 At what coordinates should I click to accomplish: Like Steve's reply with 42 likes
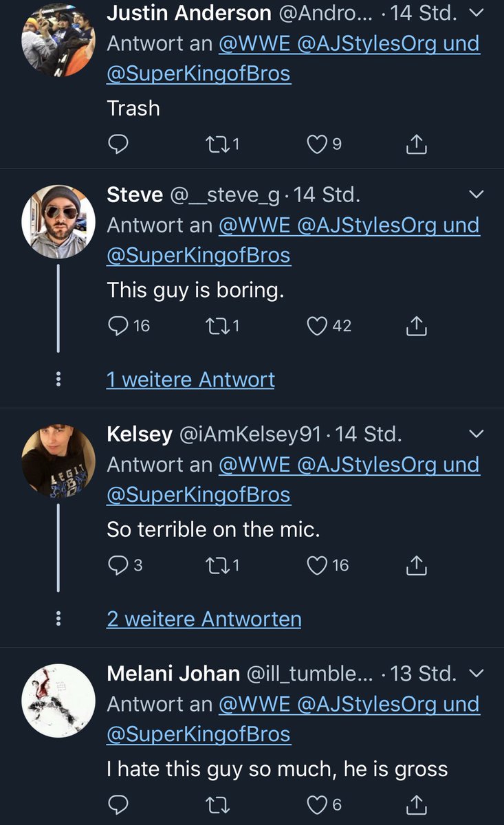tap(317, 326)
